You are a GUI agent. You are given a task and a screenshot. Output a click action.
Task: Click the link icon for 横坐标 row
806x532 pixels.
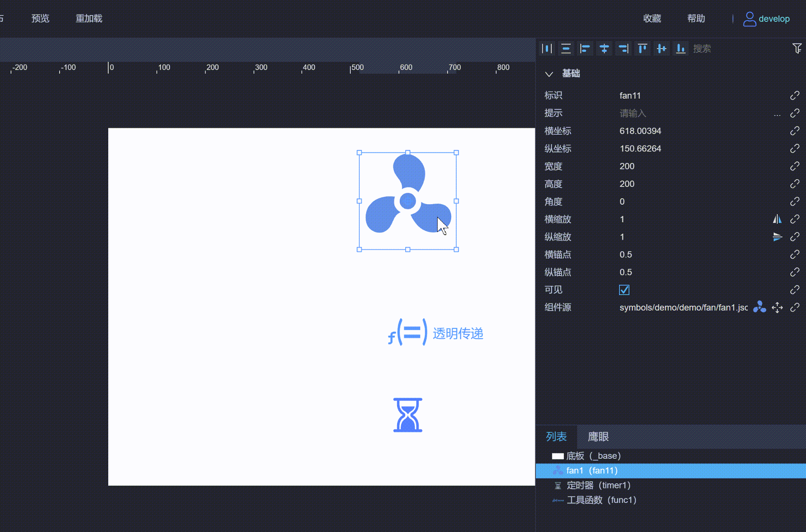(x=795, y=131)
